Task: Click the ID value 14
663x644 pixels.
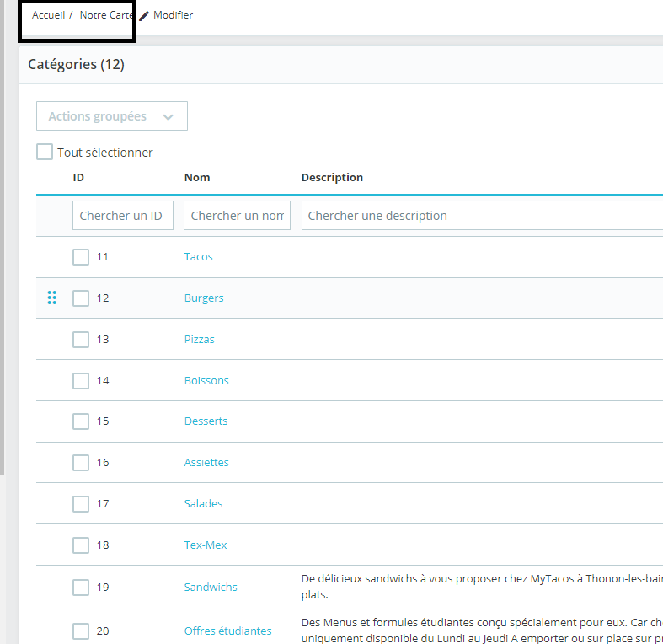Action: 103,381
